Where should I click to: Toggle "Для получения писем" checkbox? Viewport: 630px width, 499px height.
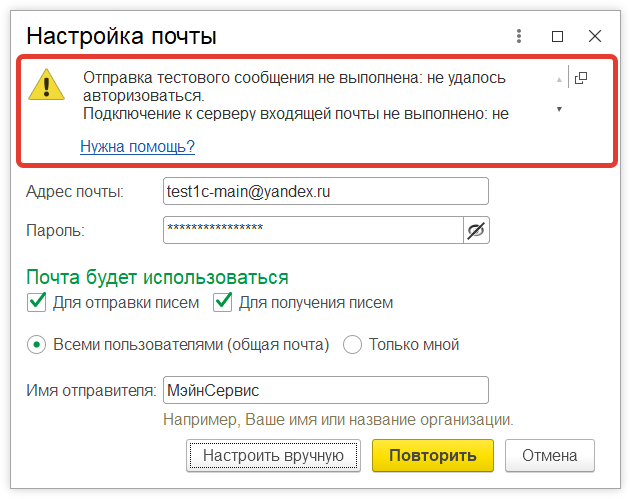[222, 302]
